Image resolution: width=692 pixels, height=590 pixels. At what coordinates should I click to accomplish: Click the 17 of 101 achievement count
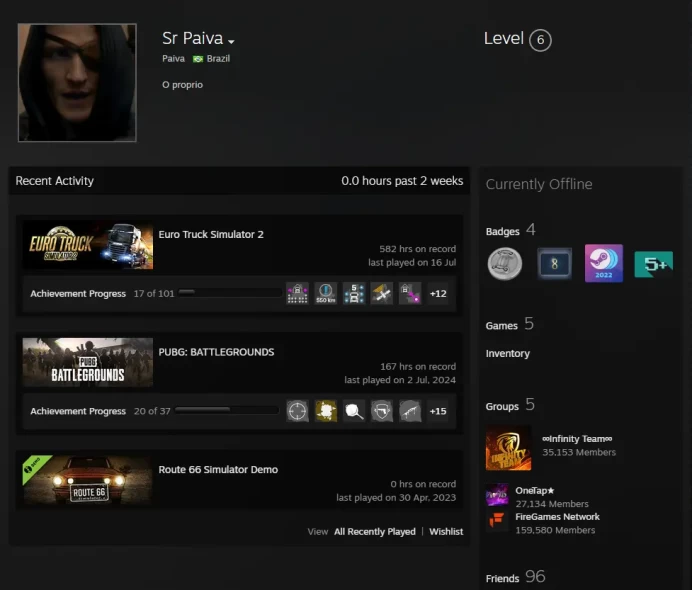click(154, 293)
